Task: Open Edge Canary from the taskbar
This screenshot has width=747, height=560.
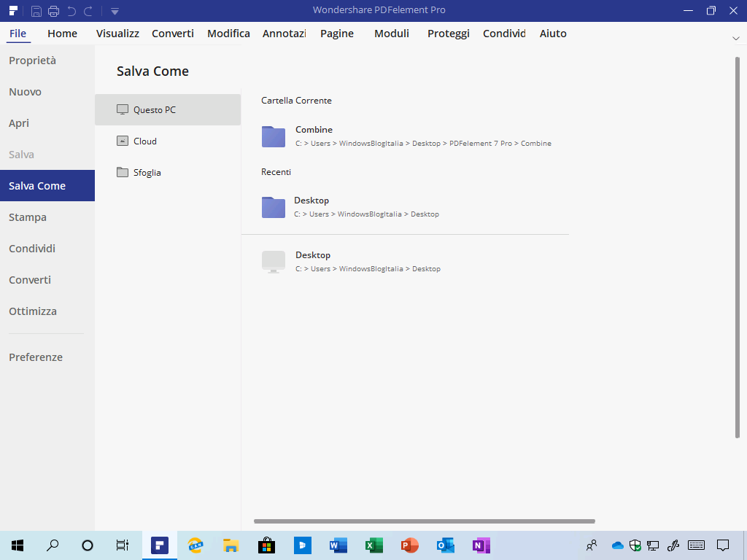Action: pos(196,545)
